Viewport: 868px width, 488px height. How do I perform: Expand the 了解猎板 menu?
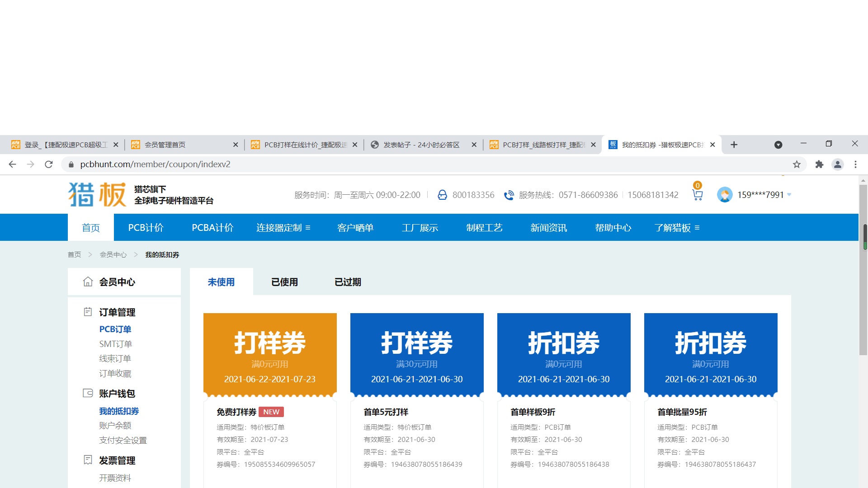[x=677, y=228]
